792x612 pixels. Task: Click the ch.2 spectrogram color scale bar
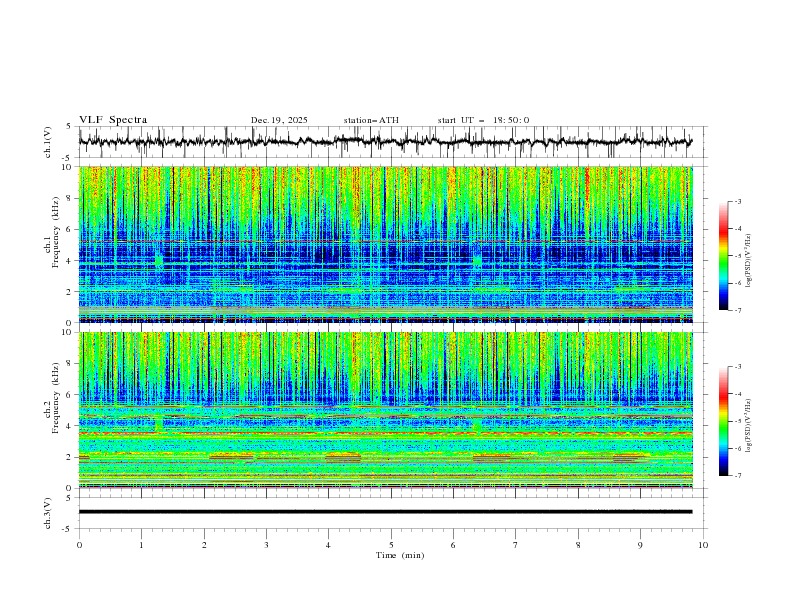[723, 421]
